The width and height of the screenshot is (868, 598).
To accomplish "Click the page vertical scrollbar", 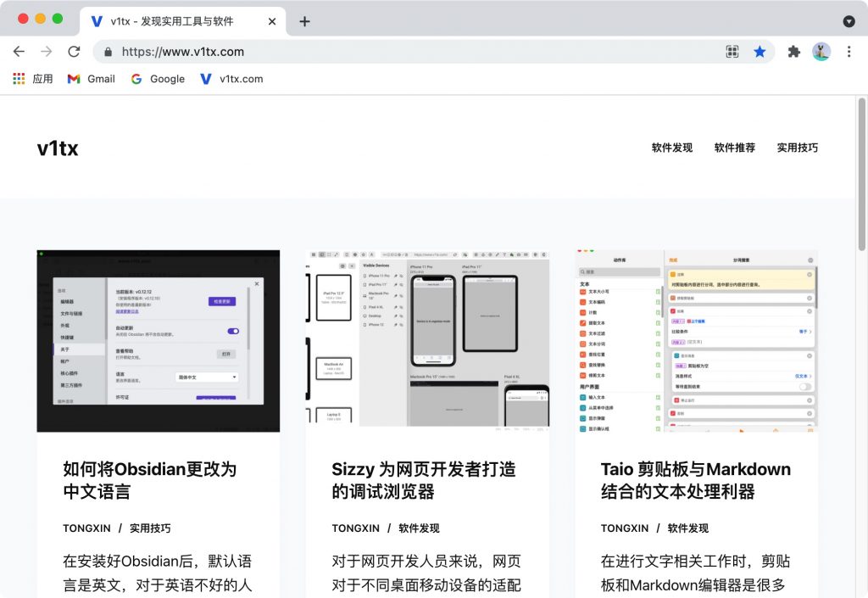I will pos(861,174).
